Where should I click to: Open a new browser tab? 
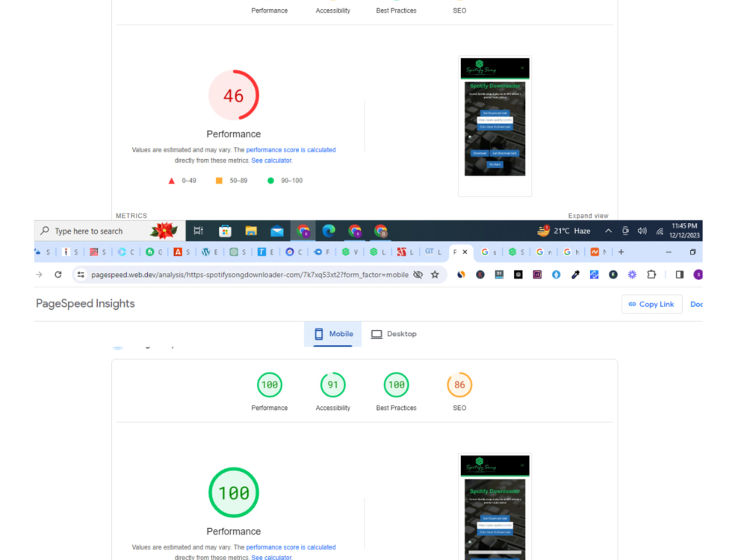621,252
